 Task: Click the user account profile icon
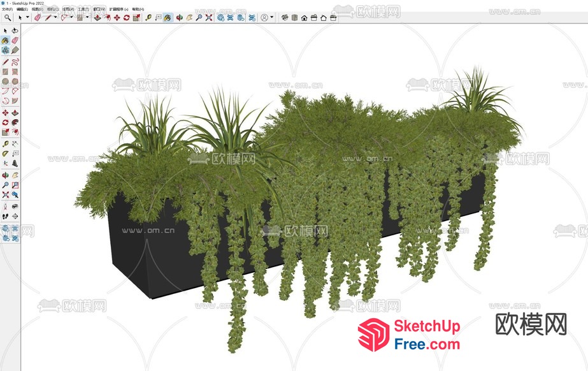pyautogui.click(x=264, y=18)
